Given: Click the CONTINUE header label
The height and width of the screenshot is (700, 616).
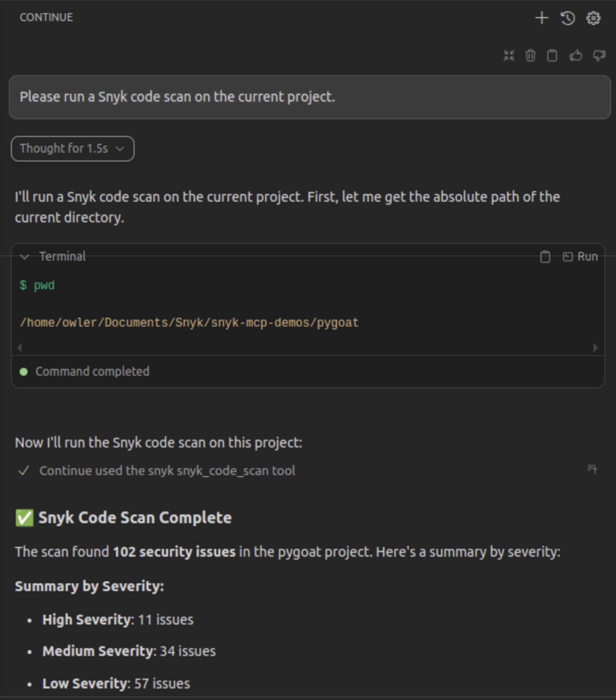Looking at the screenshot, I should pos(46,17).
